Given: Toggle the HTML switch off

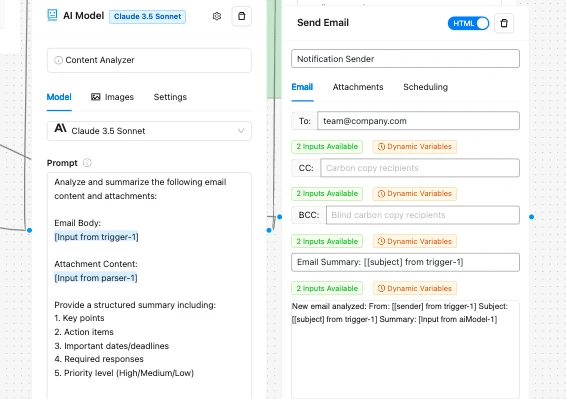Looking at the screenshot, I should [468, 23].
